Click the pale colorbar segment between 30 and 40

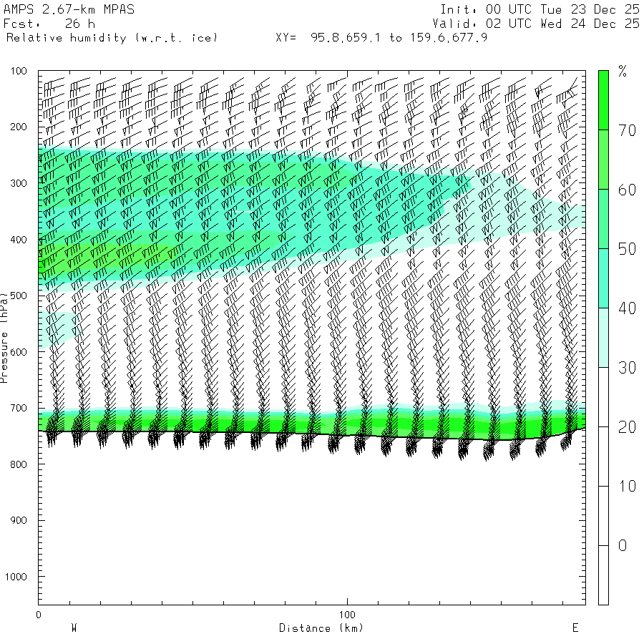tap(603, 338)
